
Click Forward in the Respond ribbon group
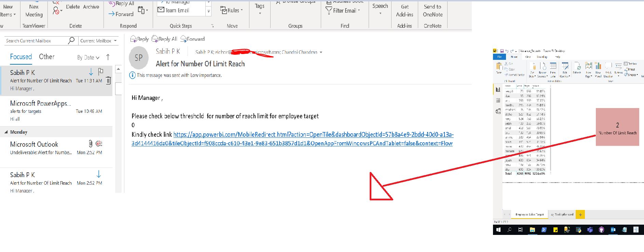[x=121, y=14]
